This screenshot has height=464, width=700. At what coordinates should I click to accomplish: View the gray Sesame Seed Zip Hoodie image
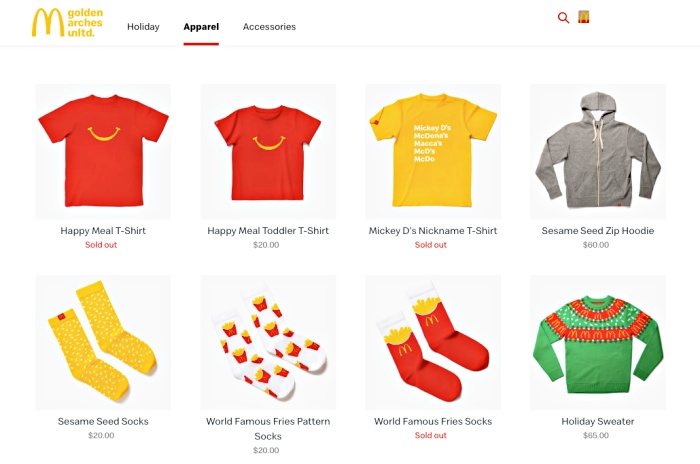tap(598, 152)
